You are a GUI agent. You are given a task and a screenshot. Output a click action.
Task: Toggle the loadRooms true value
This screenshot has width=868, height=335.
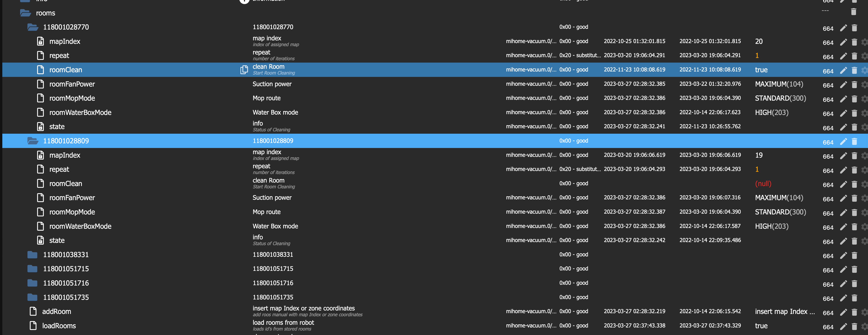761,326
